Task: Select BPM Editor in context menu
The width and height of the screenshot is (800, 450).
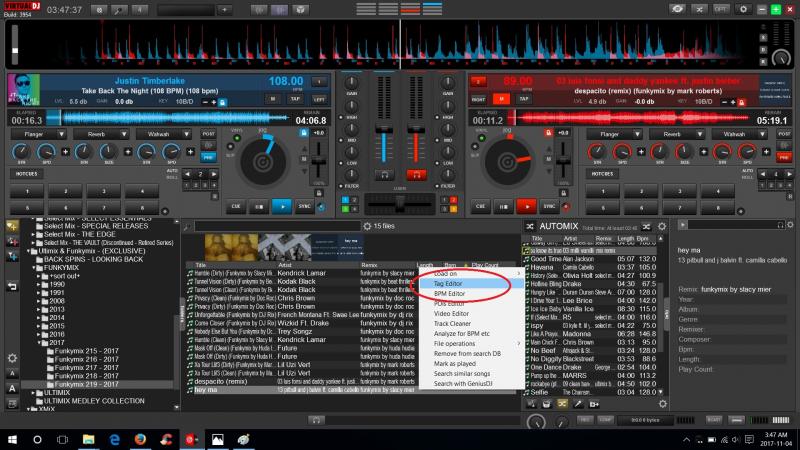Action: 471,294
